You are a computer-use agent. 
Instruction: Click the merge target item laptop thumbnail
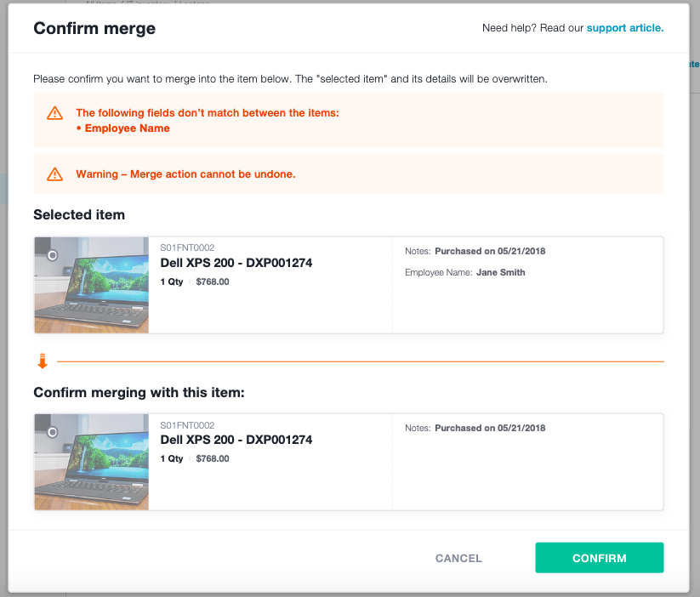click(x=92, y=462)
